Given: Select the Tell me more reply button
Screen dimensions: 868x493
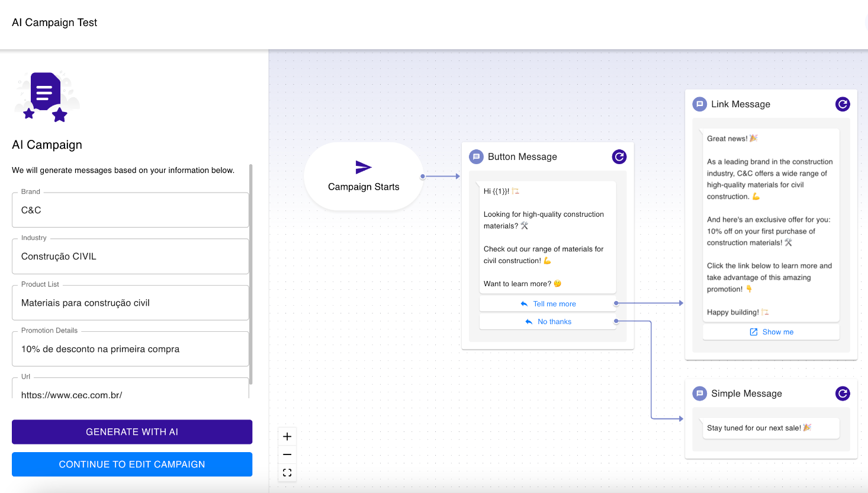Looking at the screenshot, I should coord(548,304).
